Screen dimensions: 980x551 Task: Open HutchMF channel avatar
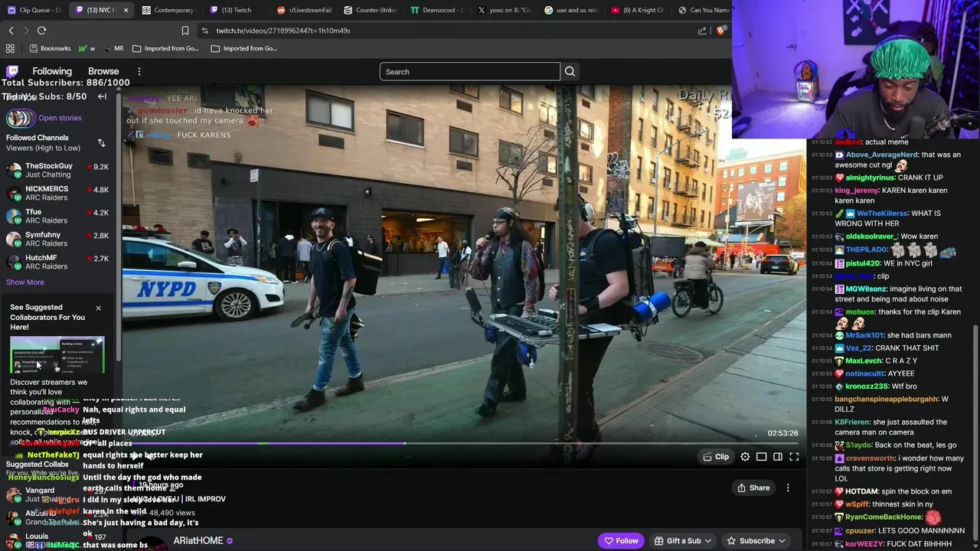coord(14,262)
